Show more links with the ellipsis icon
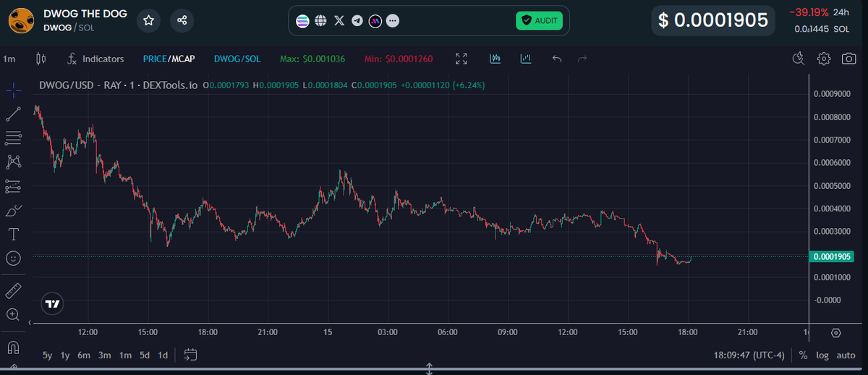Viewport: 868px width, 375px height. click(x=392, y=21)
